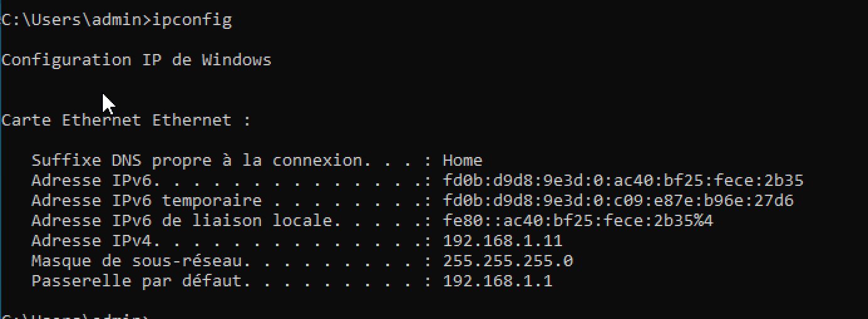Image resolution: width=868 pixels, height=319 pixels.
Task: Click the link-local address starting with fe80
Action: point(578,221)
